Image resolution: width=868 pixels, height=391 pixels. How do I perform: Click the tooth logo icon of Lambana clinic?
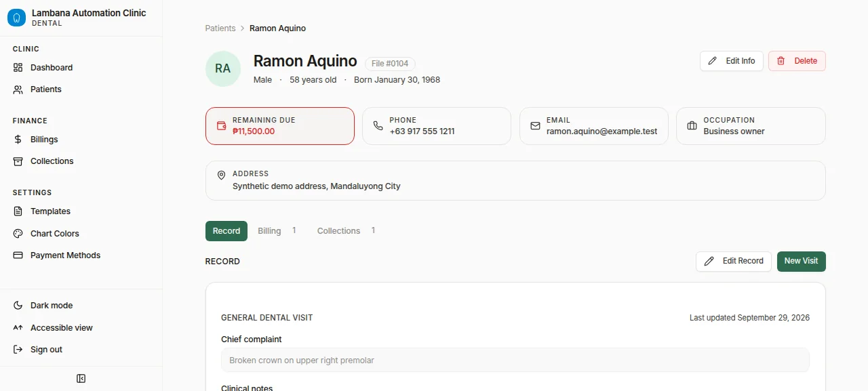pos(16,18)
